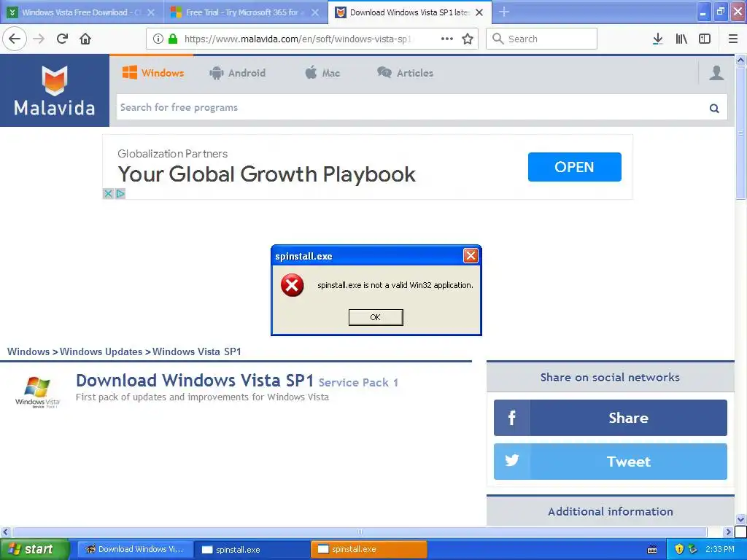
Task: Open Windows breadcrumb link
Action: [28, 351]
